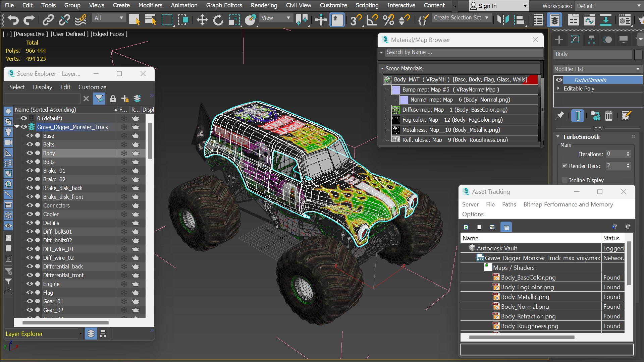
Task: Toggle TurboSmooth modifier eye icon
Action: point(559,80)
